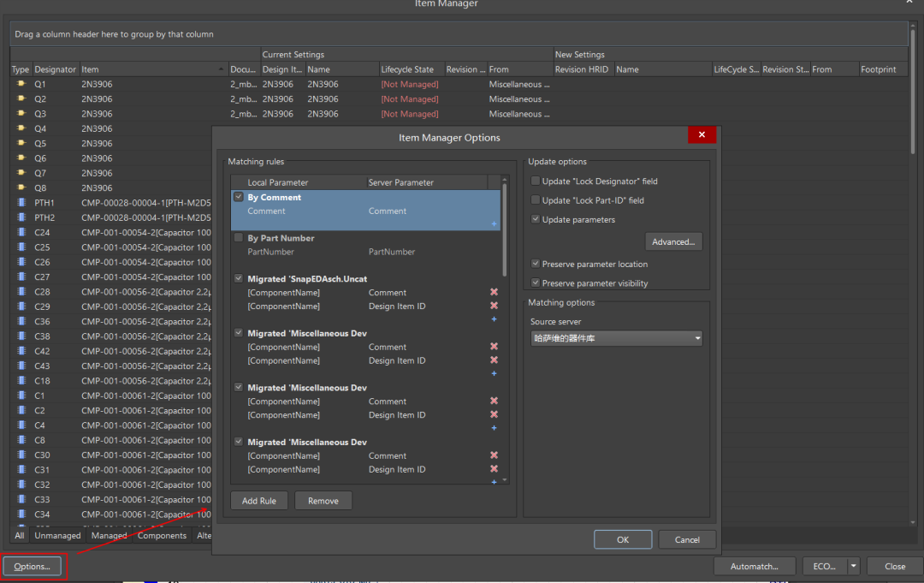Open the ECO button dropdown arrow
Viewport: 924px width, 583px height.
click(853, 566)
